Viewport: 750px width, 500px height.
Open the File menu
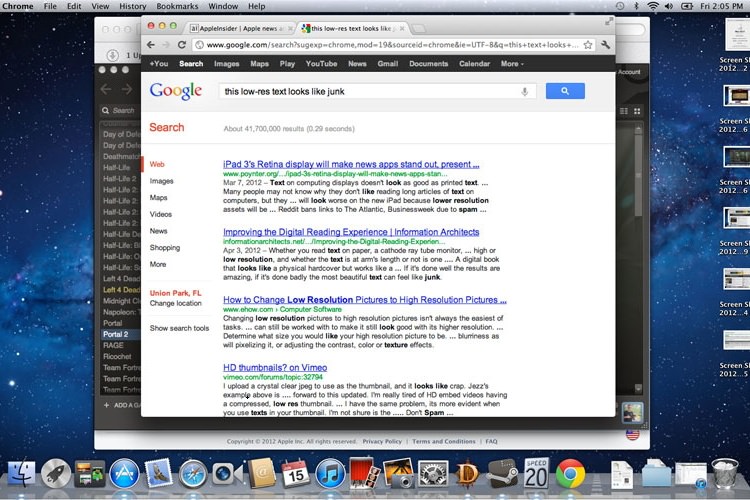50,6
